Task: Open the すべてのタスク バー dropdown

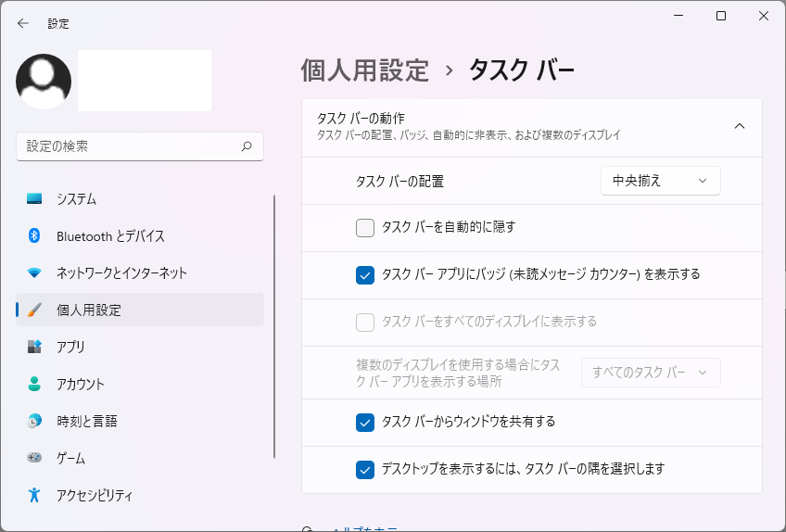Action: click(x=651, y=373)
